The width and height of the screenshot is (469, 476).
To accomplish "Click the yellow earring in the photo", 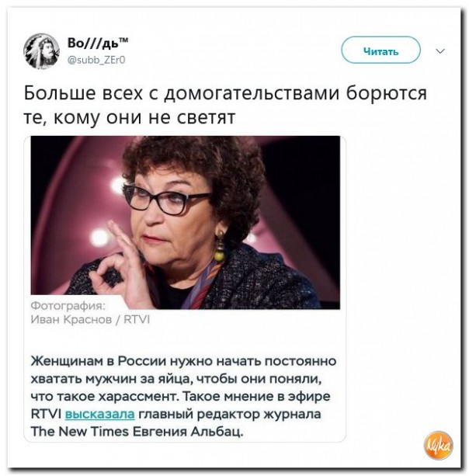I will click(220, 248).
